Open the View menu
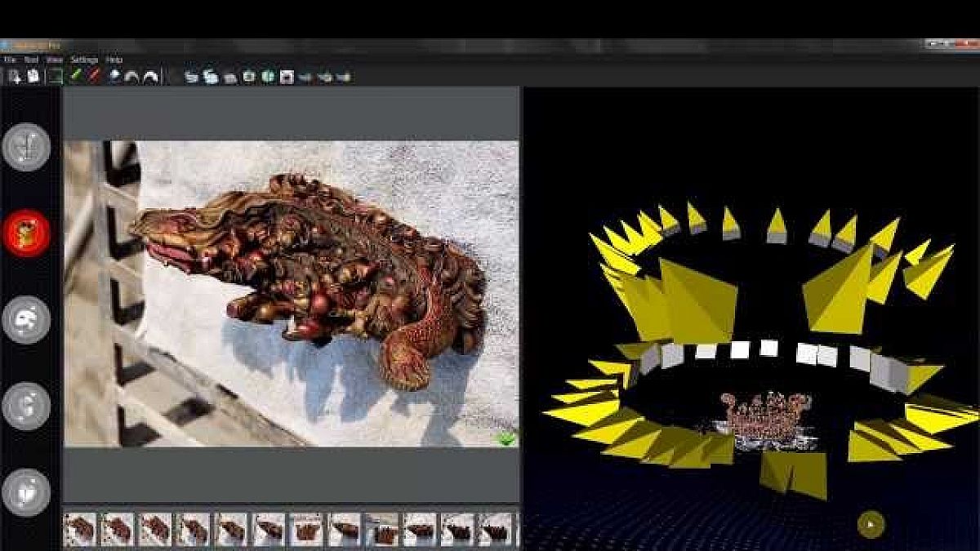The height and width of the screenshot is (551, 980). (55, 60)
